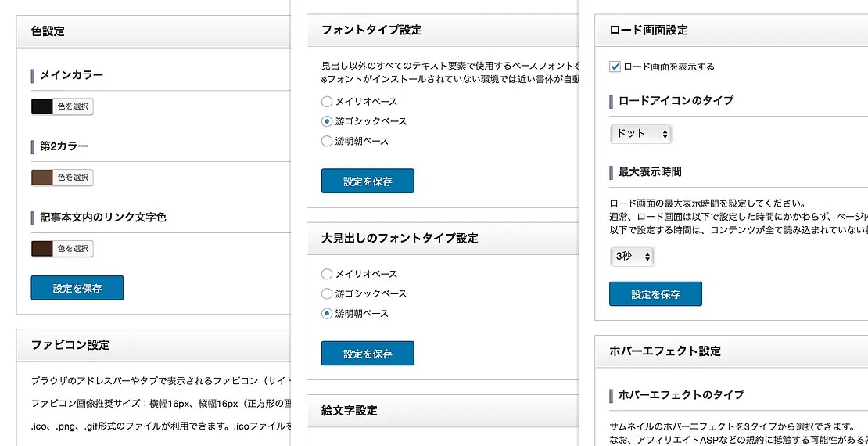This screenshot has width=868, height=446.
Task: Toggle the ロード画面を表示する checkbox
Action: click(615, 67)
